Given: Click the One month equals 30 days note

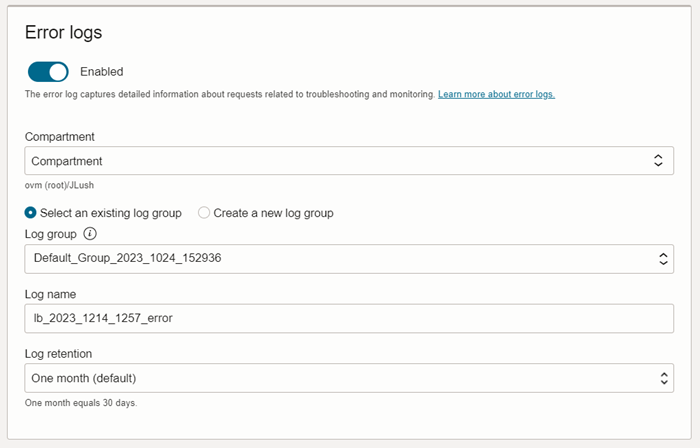Looking at the screenshot, I should [x=81, y=403].
